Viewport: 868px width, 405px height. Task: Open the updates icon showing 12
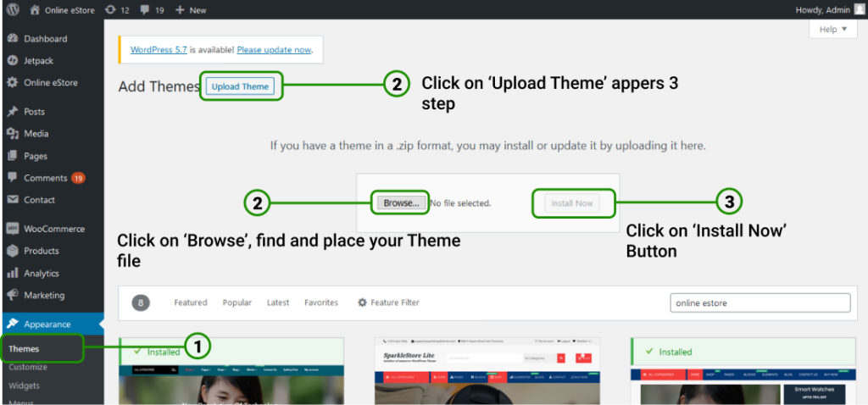111,10
